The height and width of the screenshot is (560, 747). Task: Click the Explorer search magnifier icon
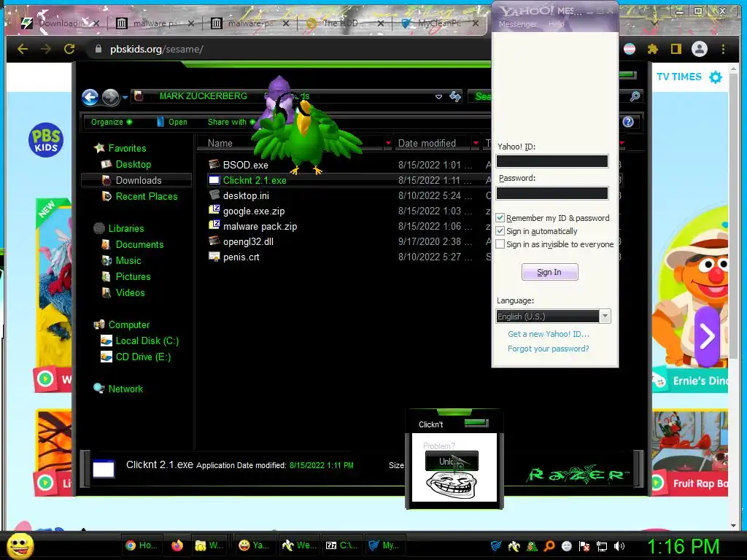[635, 97]
